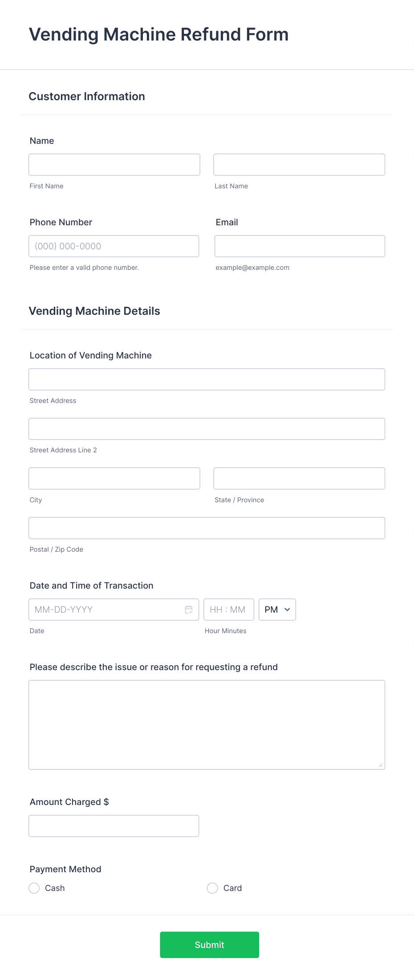Image resolution: width=414 pixels, height=980 pixels.
Task: Click the City input field
Action: point(114,478)
